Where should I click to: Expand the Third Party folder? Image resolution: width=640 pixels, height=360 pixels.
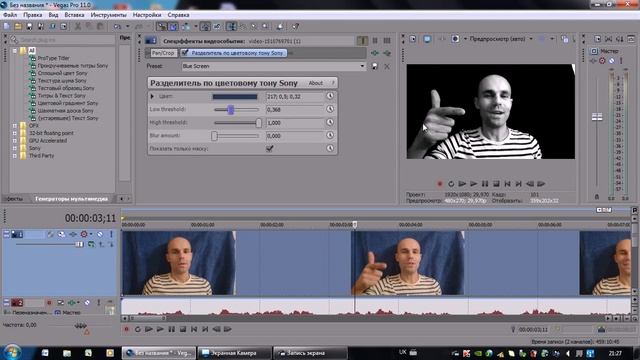15,156
